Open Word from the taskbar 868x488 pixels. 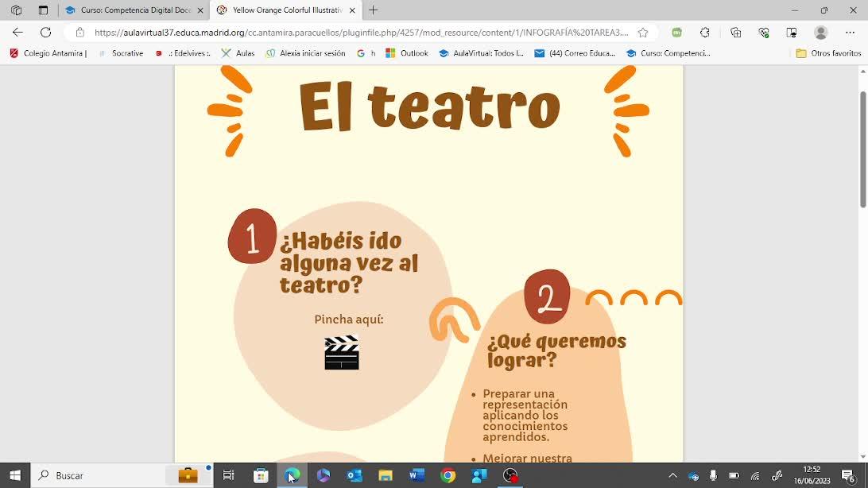click(417, 475)
